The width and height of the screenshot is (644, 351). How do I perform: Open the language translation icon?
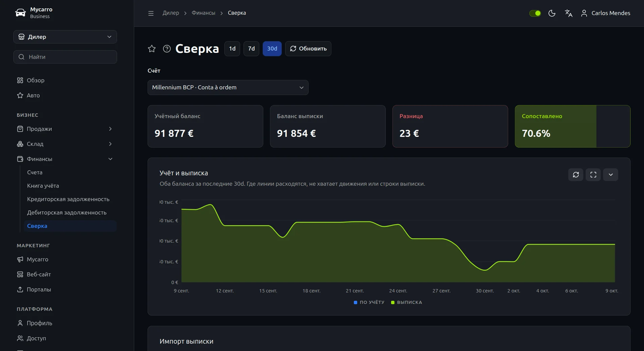tap(569, 13)
